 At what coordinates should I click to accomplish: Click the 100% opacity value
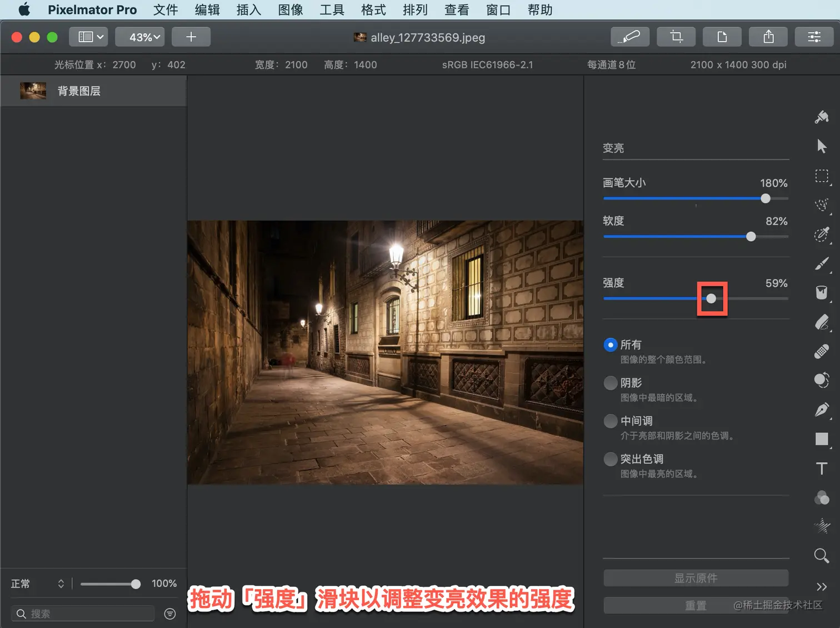pyautogui.click(x=164, y=584)
